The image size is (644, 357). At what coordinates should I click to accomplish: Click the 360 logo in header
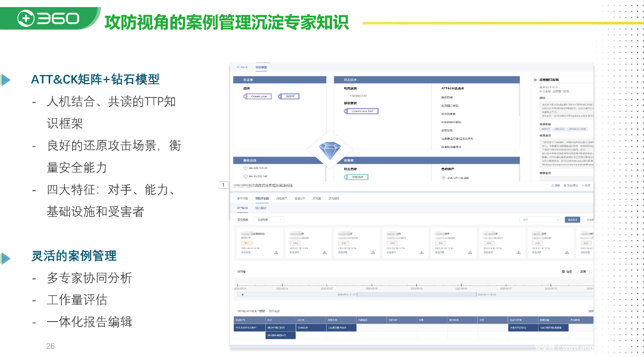point(49,18)
